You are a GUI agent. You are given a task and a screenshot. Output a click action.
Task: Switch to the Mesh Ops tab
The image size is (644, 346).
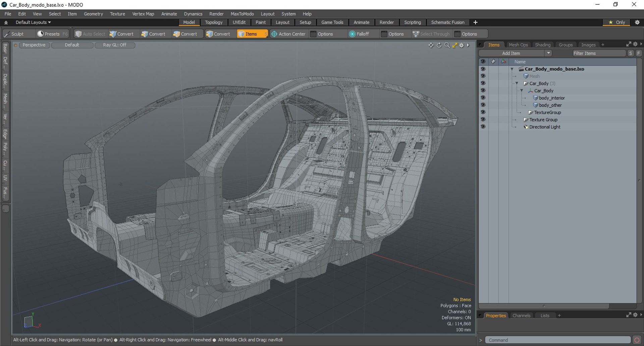pos(518,45)
